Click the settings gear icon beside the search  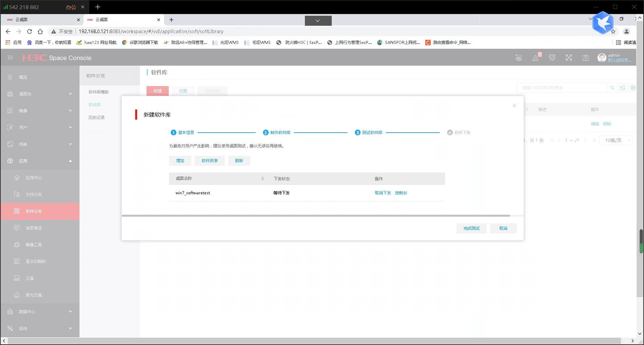(633, 88)
